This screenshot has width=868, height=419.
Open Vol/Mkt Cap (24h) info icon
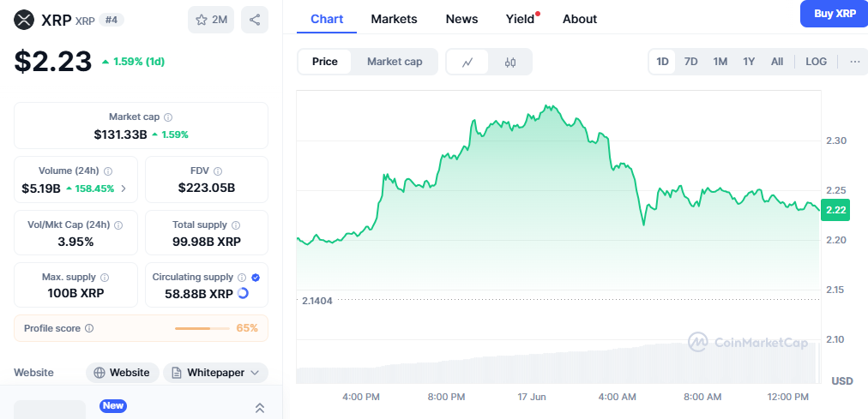[x=118, y=225]
